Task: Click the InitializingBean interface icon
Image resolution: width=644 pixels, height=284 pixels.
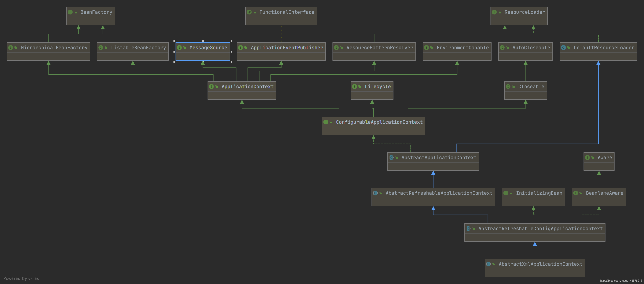Action: click(x=506, y=193)
